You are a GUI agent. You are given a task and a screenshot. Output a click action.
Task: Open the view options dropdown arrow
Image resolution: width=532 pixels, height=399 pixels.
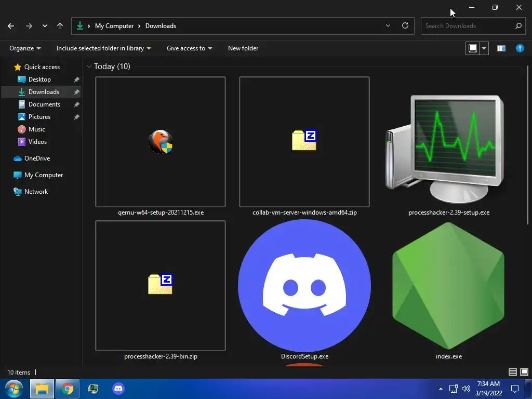pyautogui.click(x=484, y=48)
